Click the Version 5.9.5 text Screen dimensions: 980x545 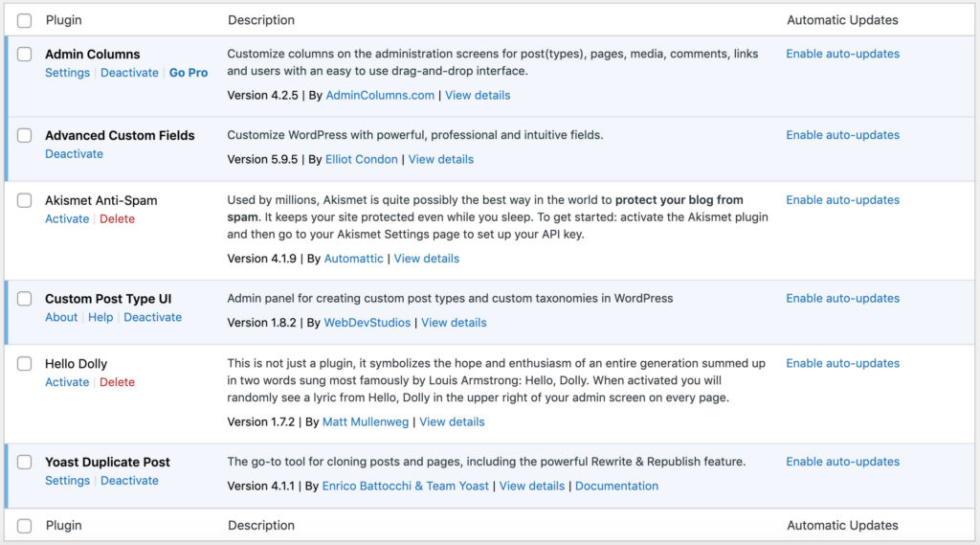pyautogui.click(x=262, y=160)
